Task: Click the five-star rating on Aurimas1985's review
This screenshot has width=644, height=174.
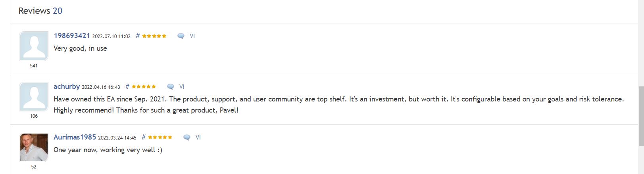Action: point(160,138)
